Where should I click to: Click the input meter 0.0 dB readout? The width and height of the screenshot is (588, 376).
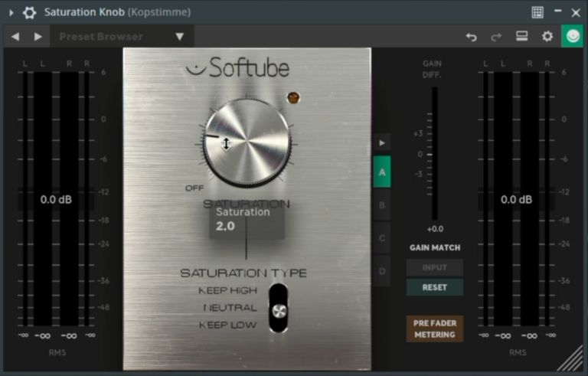pyautogui.click(x=56, y=200)
